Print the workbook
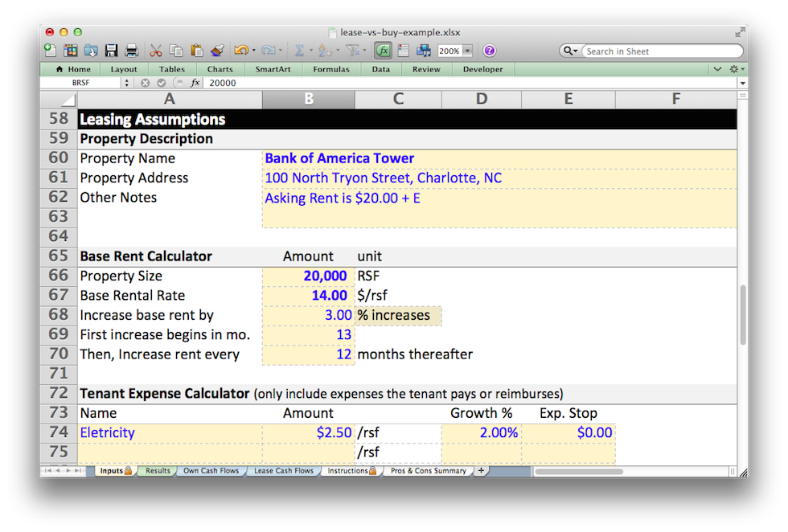This screenshot has height=532, width=788. click(x=131, y=50)
